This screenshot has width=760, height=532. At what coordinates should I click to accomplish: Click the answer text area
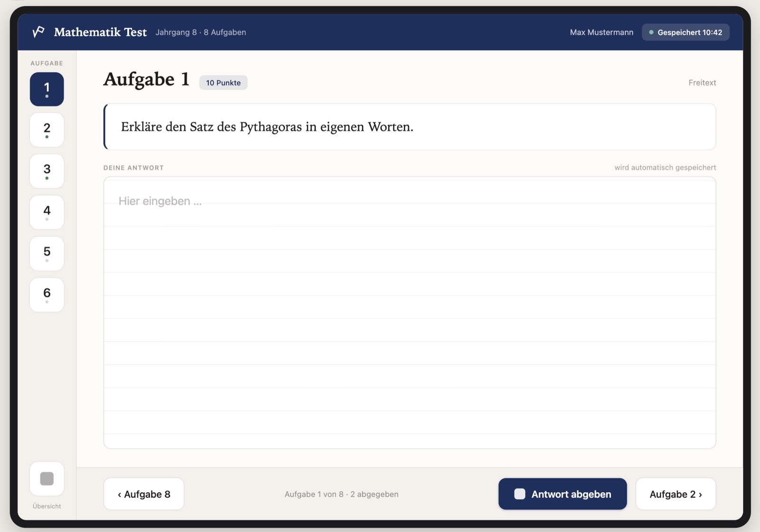pos(409,313)
